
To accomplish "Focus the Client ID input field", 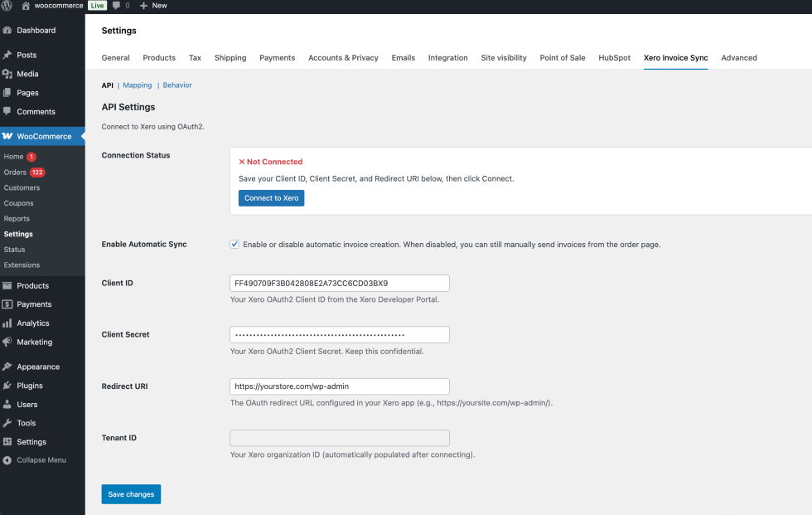I will click(340, 284).
